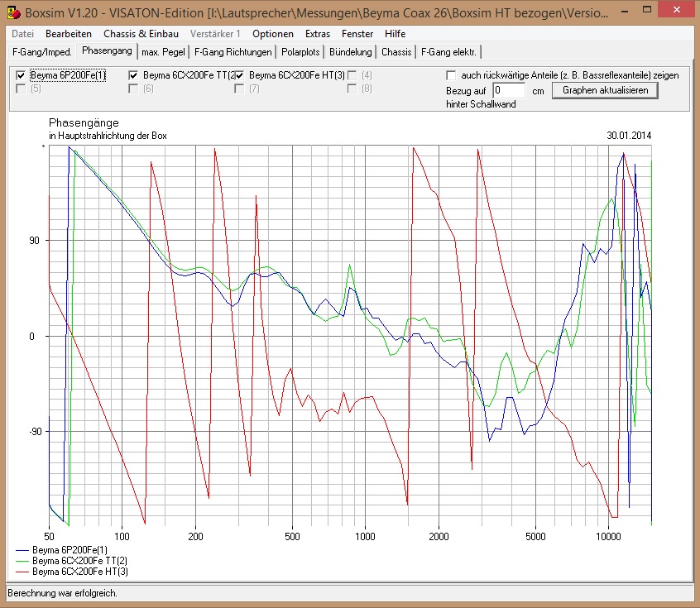Image resolution: width=700 pixels, height=608 pixels.
Task: Open the Fenster menu
Action: 357,34
